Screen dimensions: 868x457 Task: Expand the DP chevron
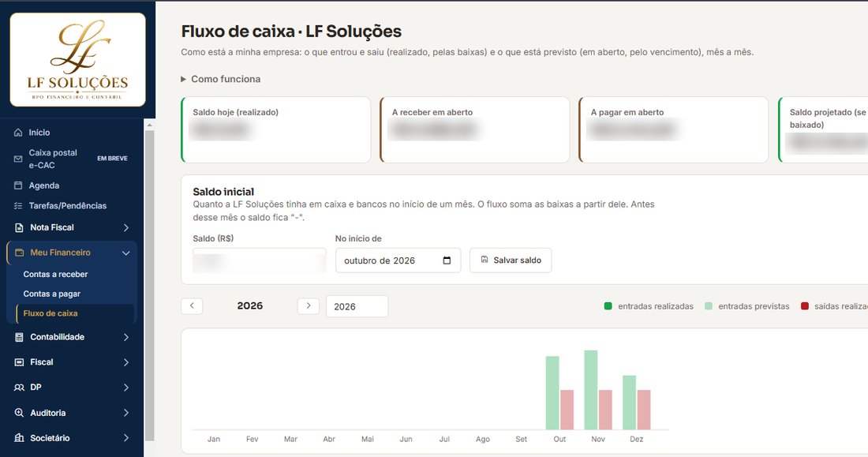pyautogui.click(x=126, y=388)
